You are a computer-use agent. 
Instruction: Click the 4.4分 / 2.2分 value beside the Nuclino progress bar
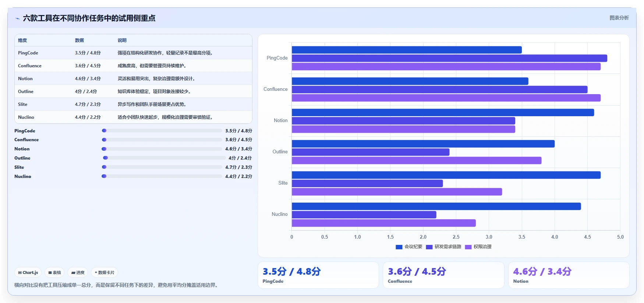tap(239, 177)
